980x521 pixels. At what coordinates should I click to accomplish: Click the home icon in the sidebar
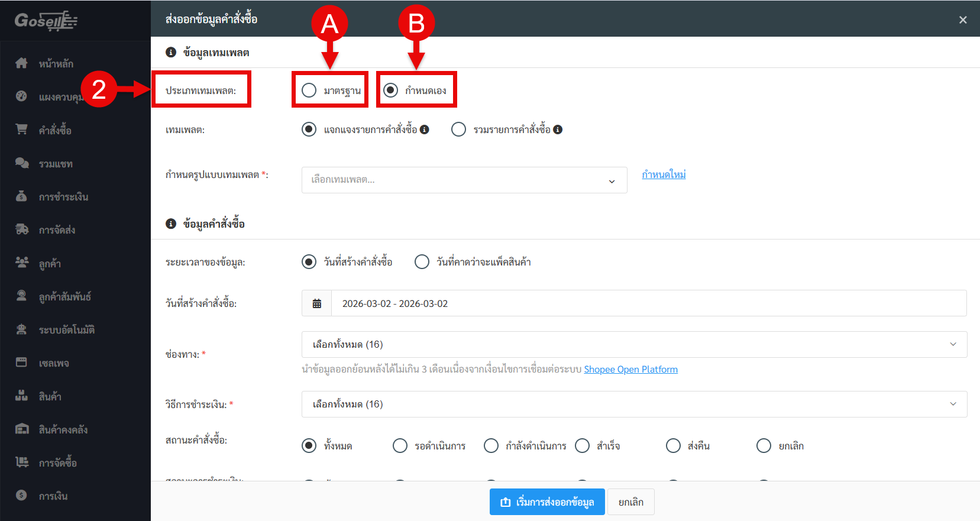click(21, 63)
